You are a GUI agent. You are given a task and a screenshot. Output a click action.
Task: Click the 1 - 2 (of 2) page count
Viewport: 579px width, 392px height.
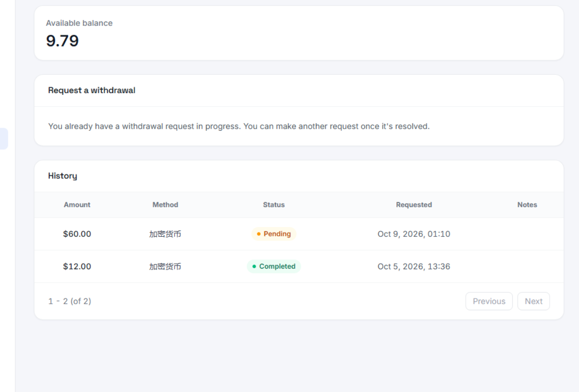pos(70,301)
